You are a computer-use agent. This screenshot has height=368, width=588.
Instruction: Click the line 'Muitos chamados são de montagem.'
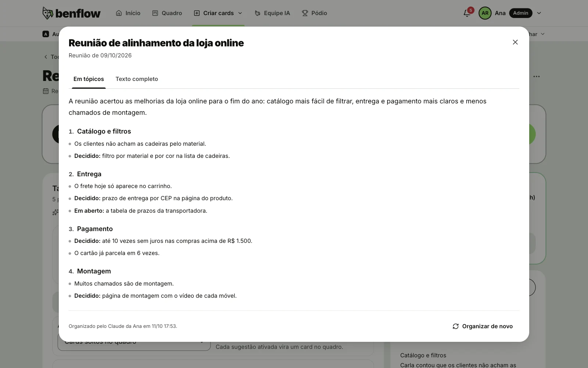coord(124,284)
